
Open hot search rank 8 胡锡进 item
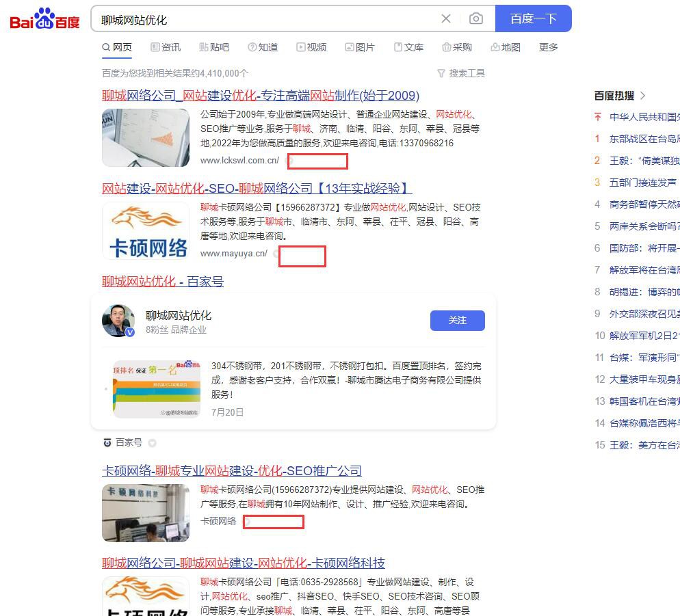click(x=644, y=292)
